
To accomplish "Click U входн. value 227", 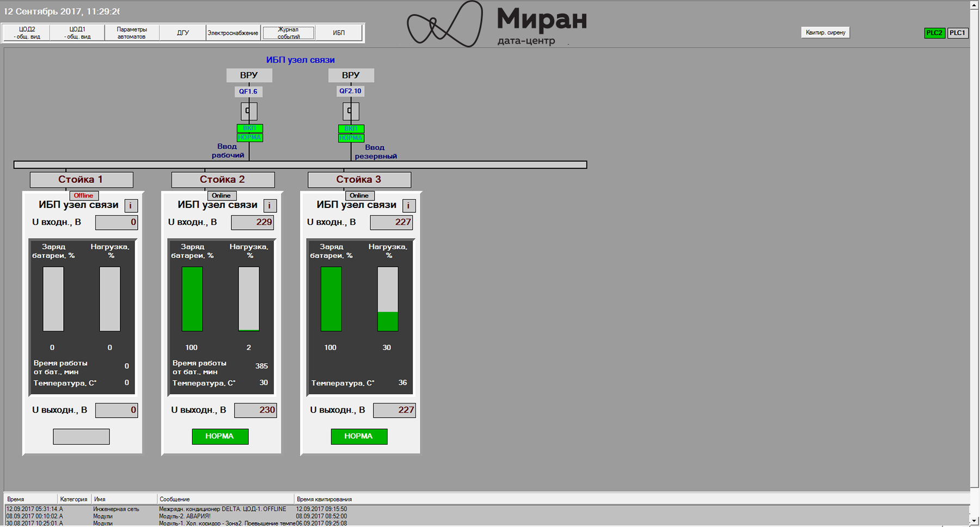I will click(x=391, y=222).
